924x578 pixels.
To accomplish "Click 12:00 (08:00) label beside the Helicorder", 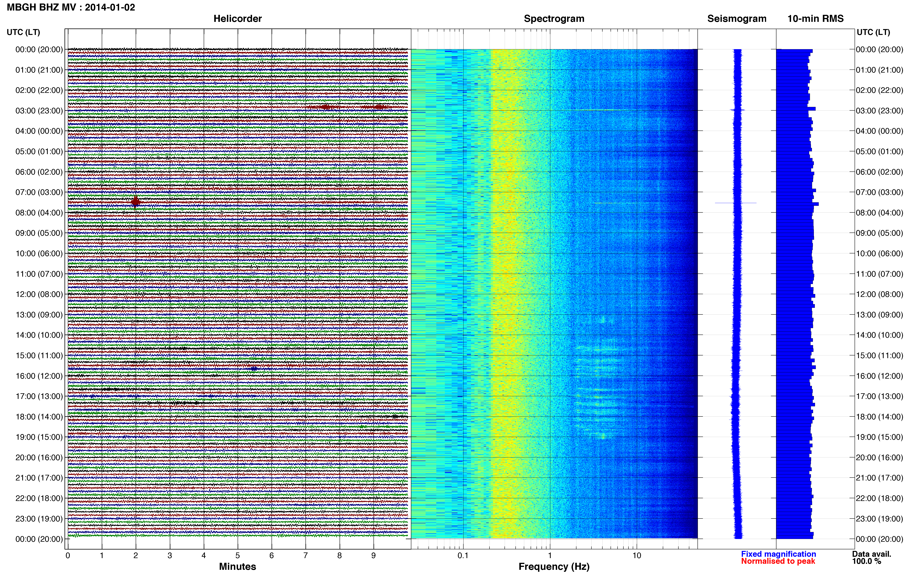I will click(x=39, y=294).
